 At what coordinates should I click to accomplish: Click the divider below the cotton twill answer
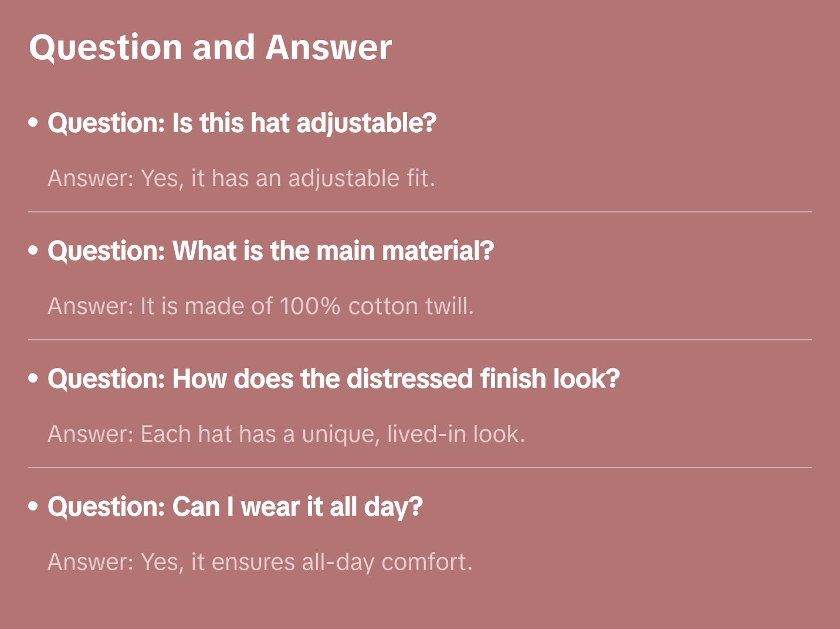click(420, 340)
